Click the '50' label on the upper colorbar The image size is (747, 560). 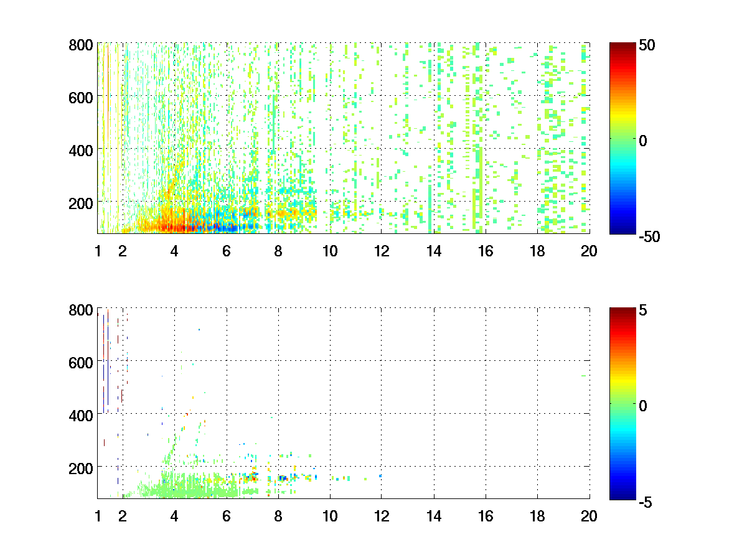coord(649,45)
